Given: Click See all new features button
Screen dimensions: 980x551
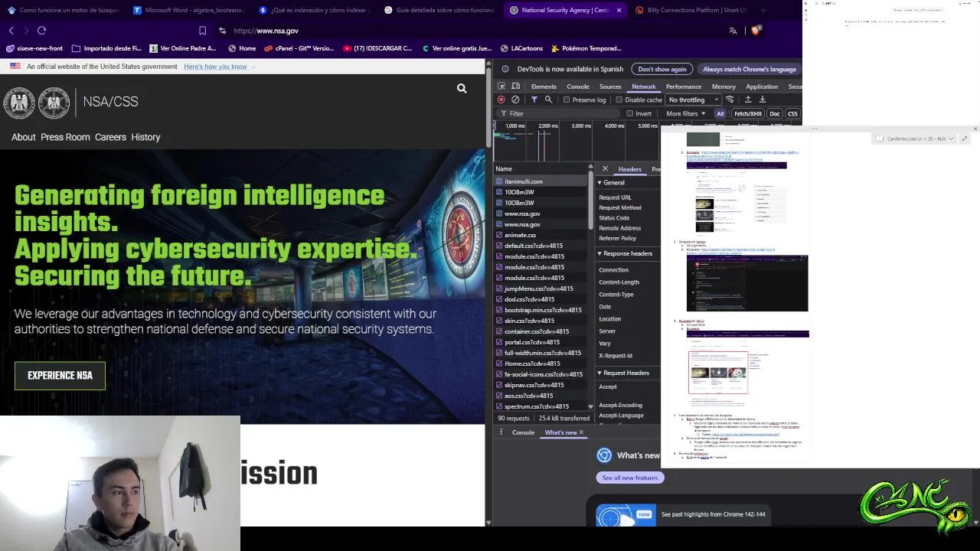Looking at the screenshot, I should [630, 478].
